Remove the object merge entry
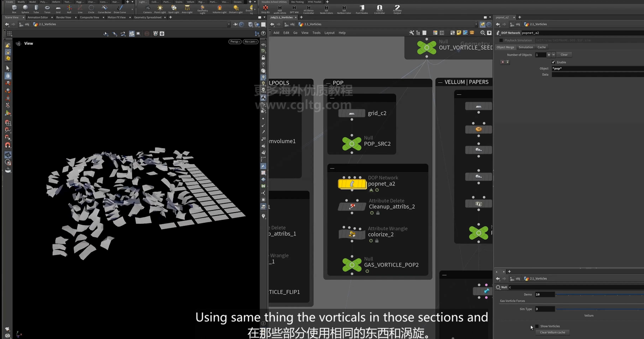Viewport: 644px width, 339px height. 503,62
